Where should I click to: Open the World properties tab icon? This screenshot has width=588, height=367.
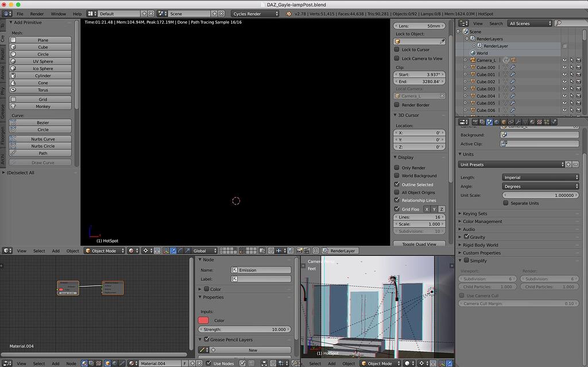(497, 122)
